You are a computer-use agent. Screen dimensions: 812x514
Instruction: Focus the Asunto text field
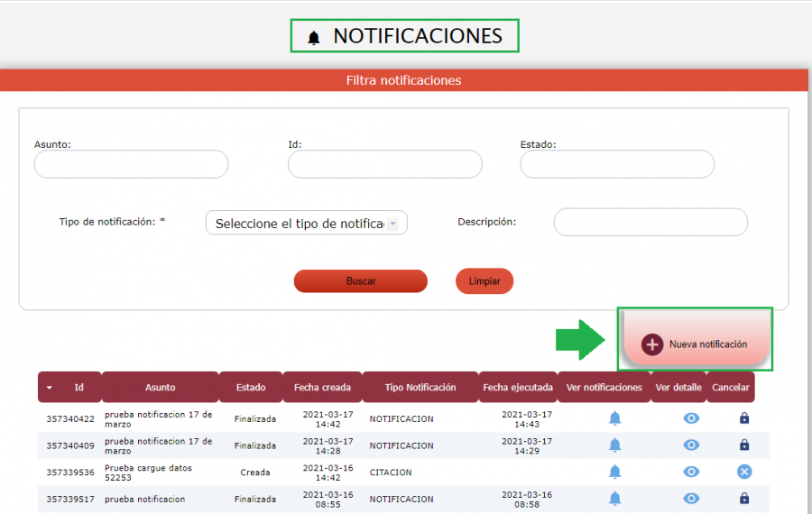click(x=131, y=164)
